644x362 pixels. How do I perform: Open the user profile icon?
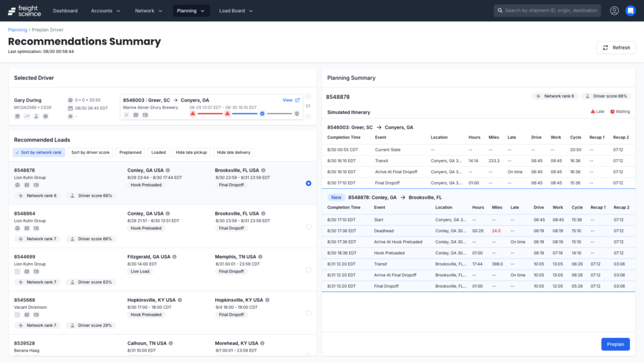click(x=614, y=10)
